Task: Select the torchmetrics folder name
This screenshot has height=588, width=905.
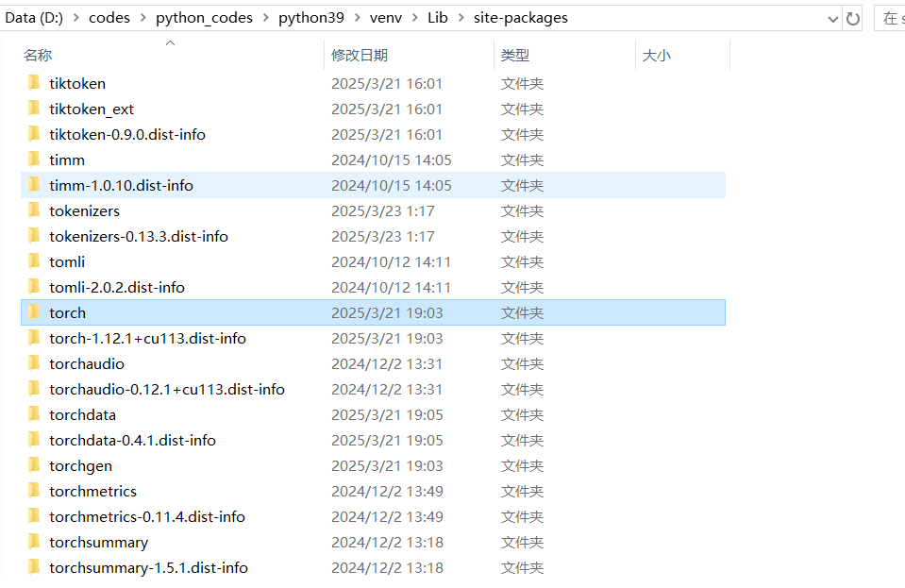Action: coord(92,491)
